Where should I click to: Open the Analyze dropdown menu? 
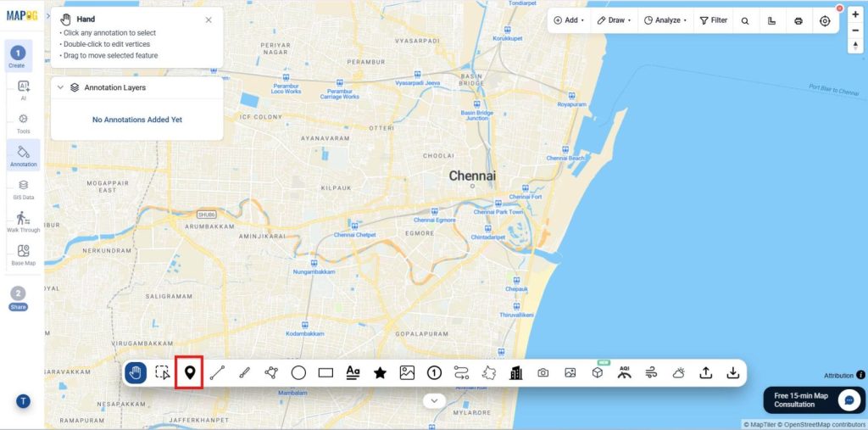(x=665, y=20)
